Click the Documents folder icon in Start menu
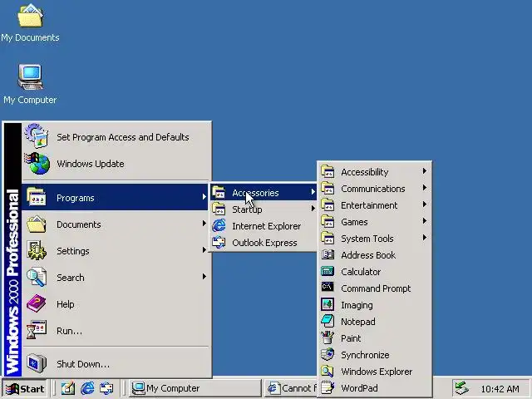The image size is (532, 399). [x=37, y=224]
